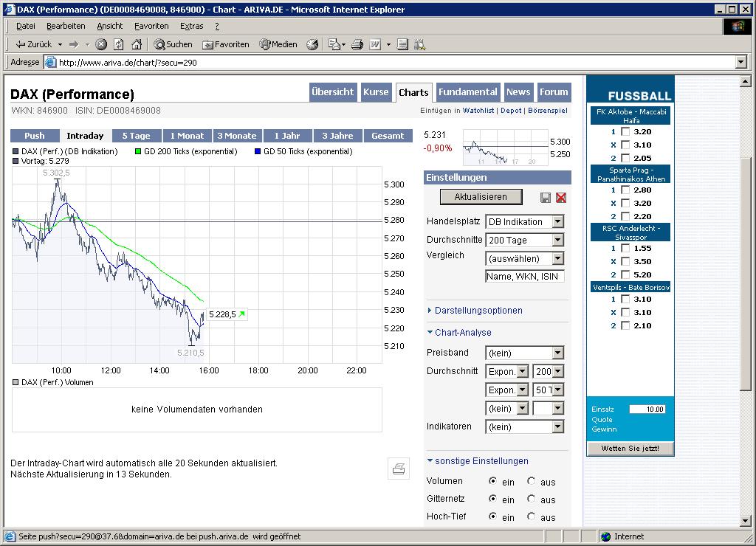Click the page icon in the address bar
The image size is (756, 546).
50,62
